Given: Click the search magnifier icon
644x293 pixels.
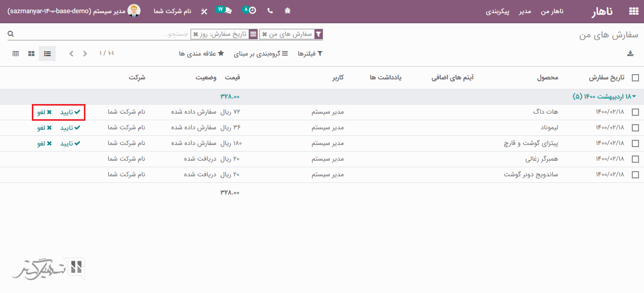Looking at the screenshot, I should [x=11, y=34].
